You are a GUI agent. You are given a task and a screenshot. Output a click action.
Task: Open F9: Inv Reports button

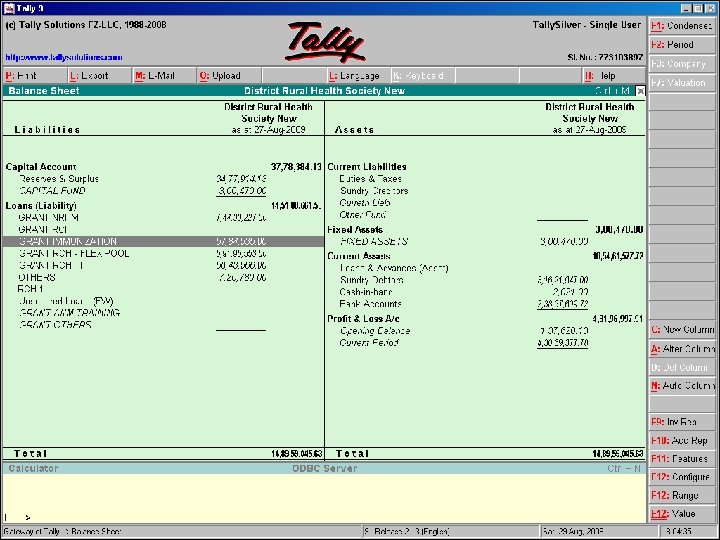coord(682,422)
